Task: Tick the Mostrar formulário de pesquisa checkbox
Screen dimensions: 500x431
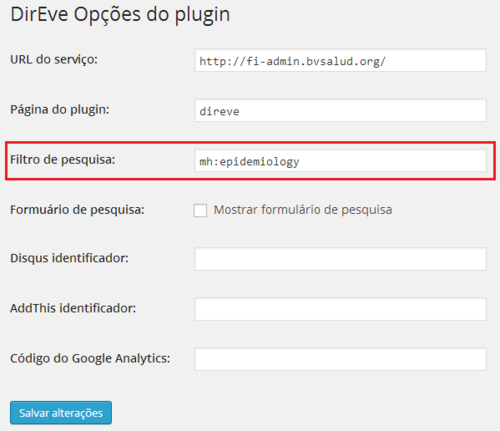Action: (x=200, y=210)
